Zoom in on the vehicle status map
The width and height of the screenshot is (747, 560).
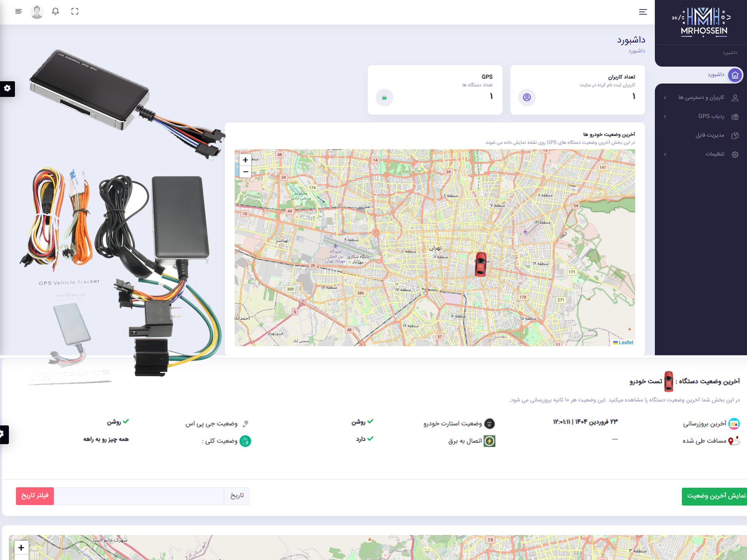(x=245, y=160)
